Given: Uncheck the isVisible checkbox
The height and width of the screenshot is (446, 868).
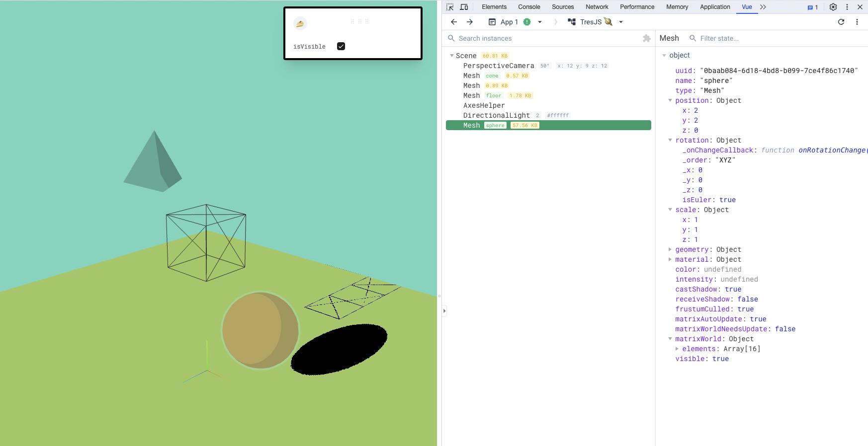Looking at the screenshot, I should pyautogui.click(x=341, y=46).
